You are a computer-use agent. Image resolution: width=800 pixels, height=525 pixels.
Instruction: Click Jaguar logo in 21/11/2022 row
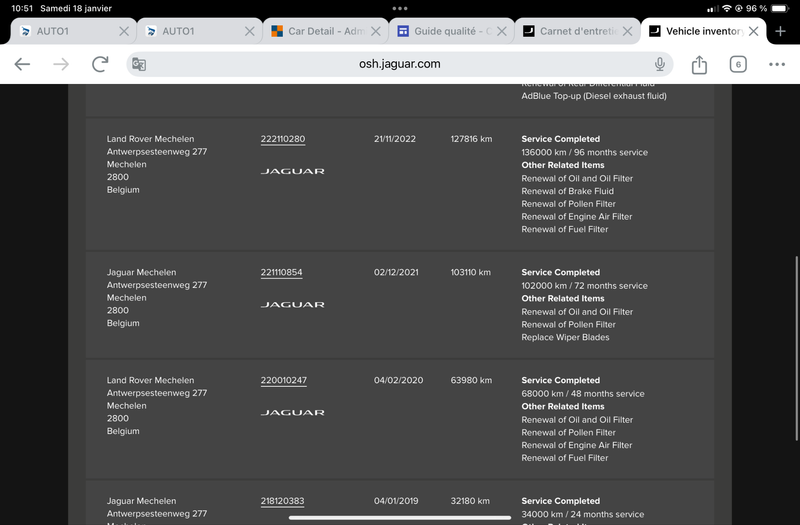click(x=292, y=171)
